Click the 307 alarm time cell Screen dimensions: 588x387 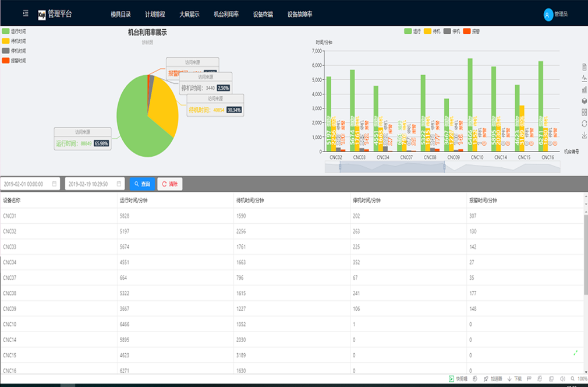pos(525,216)
